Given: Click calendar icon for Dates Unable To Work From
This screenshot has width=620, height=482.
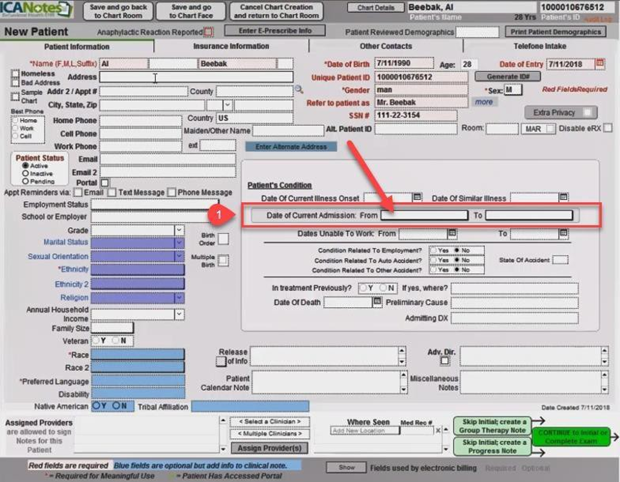Looking at the screenshot, I should [450, 234].
